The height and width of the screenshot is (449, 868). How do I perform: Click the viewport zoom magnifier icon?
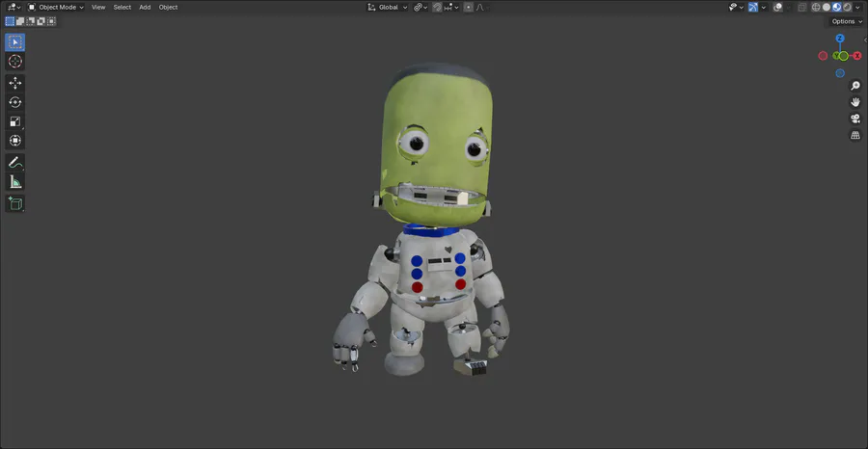point(855,86)
